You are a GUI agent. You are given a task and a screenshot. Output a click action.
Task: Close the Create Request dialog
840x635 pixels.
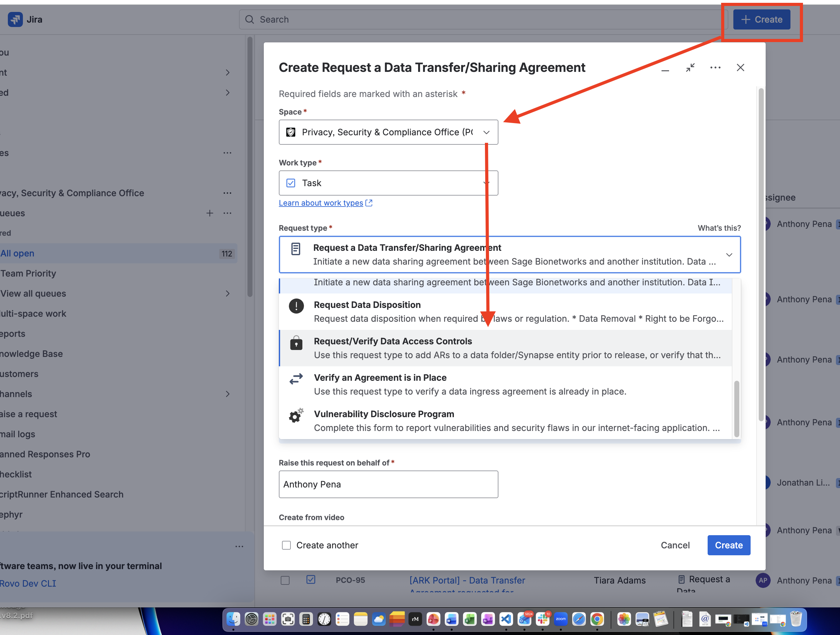coord(740,67)
